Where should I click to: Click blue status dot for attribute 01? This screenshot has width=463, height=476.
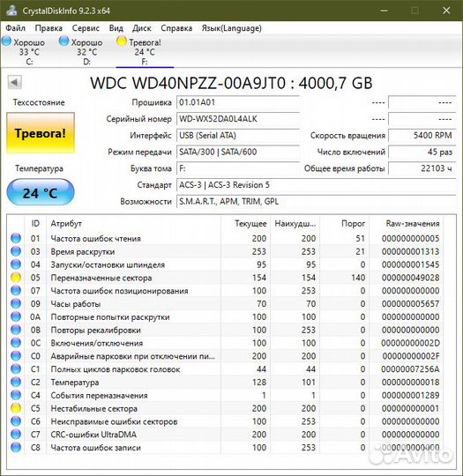[16, 238]
